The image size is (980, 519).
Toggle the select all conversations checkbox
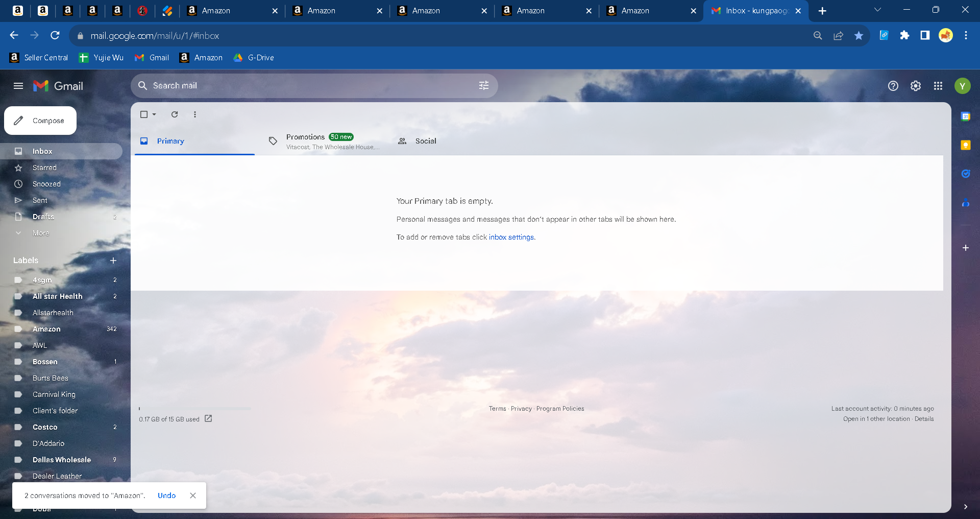coord(144,114)
